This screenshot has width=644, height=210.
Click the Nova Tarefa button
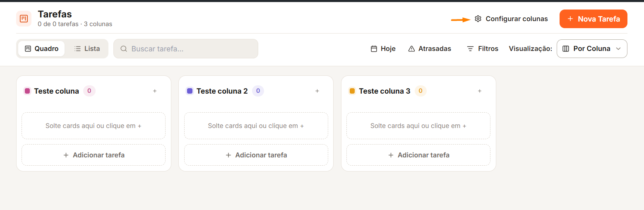[x=593, y=19]
